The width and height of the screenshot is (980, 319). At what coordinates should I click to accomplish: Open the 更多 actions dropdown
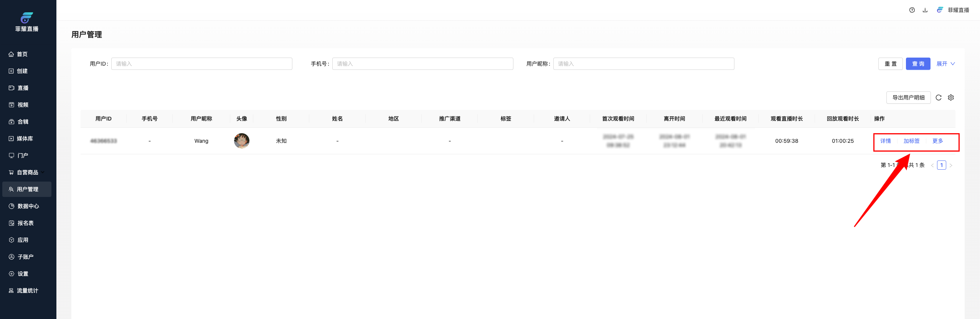point(937,141)
